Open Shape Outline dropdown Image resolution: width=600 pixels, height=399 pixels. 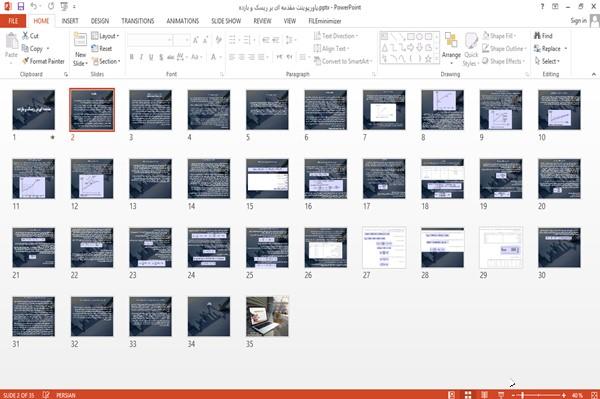point(504,49)
